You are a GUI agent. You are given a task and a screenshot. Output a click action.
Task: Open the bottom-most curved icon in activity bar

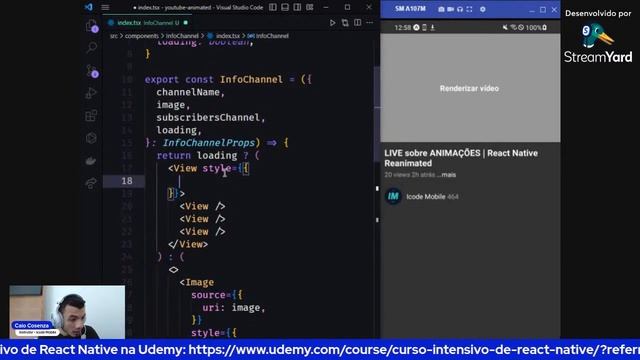tap(91, 183)
